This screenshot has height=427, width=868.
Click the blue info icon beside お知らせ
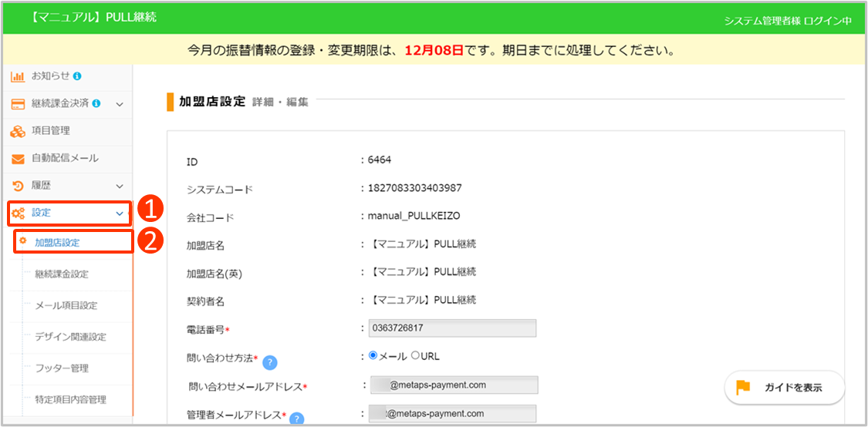pos(77,76)
